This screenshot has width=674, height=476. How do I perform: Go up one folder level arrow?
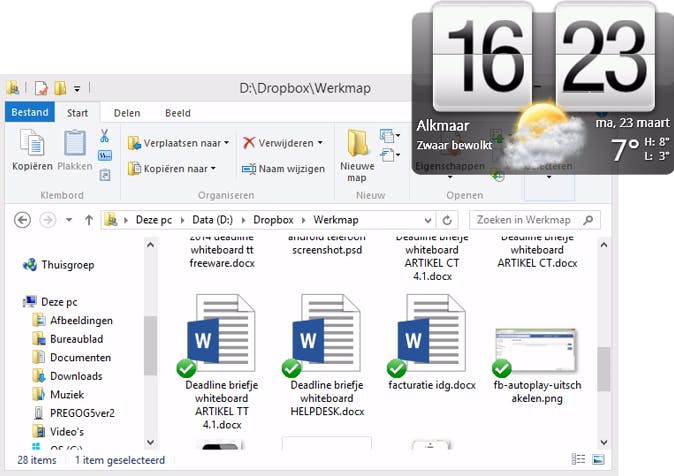tap(89, 220)
